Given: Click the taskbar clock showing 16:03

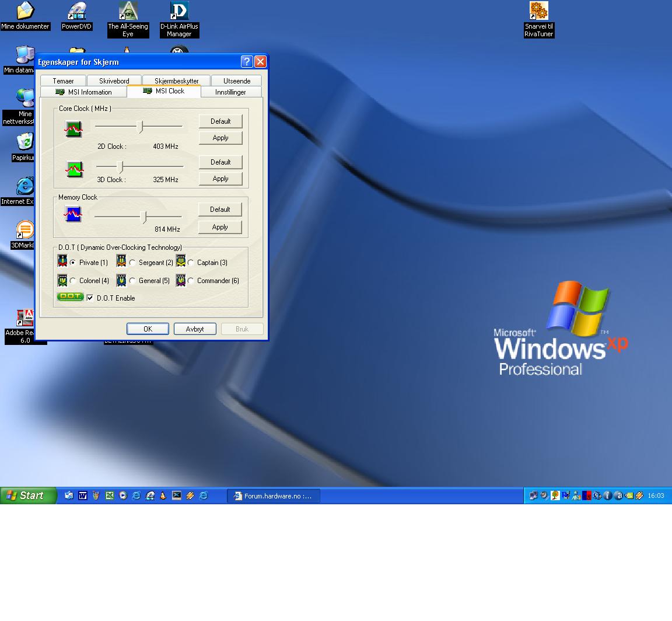Looking at the screenshot, I should 656,496.
